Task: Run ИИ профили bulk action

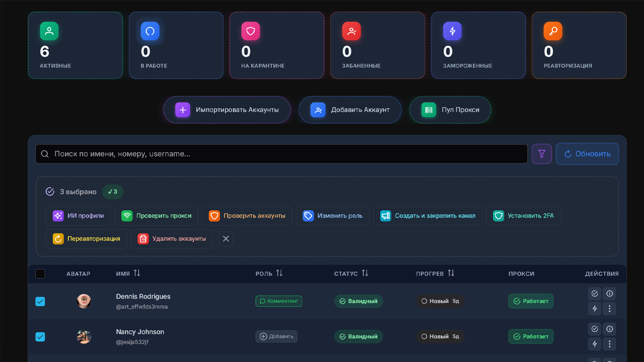Action: [78, 216]
